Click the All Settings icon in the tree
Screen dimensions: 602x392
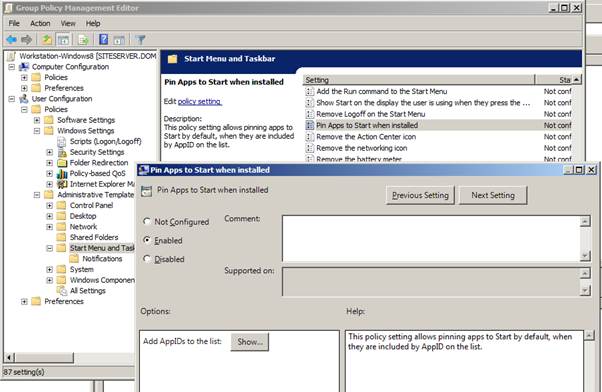tap(61, 291)
